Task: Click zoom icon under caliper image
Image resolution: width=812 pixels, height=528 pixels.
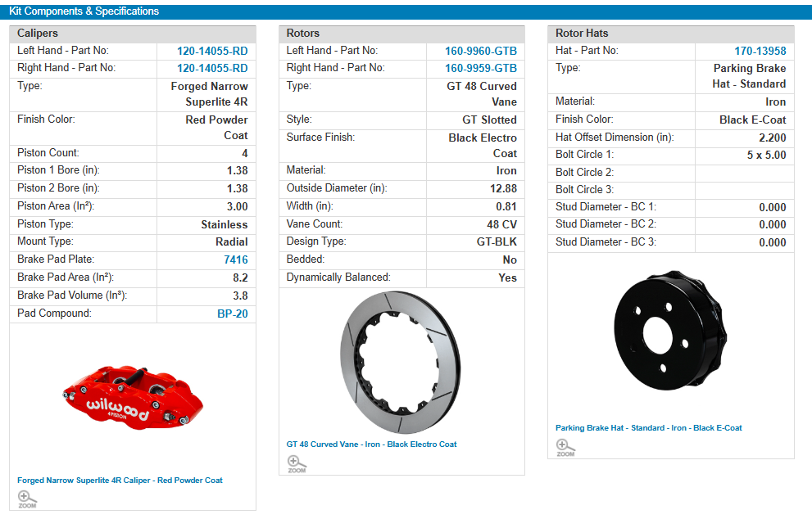Action: (x=28, y=499)
